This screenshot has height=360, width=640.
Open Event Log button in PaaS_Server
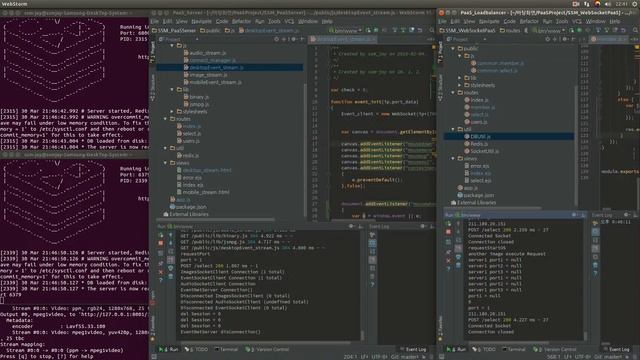click(x=413, y=349)
